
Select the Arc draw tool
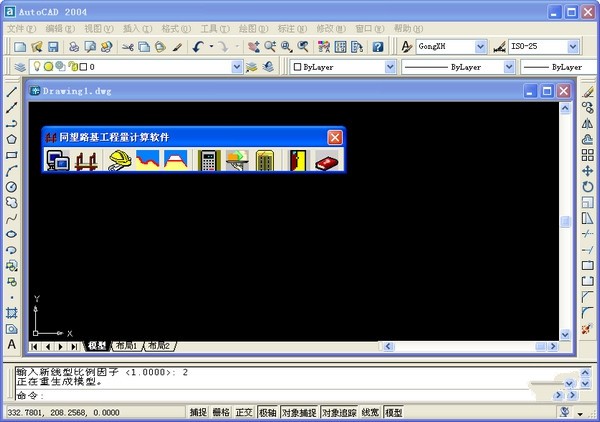pos(11,171)
